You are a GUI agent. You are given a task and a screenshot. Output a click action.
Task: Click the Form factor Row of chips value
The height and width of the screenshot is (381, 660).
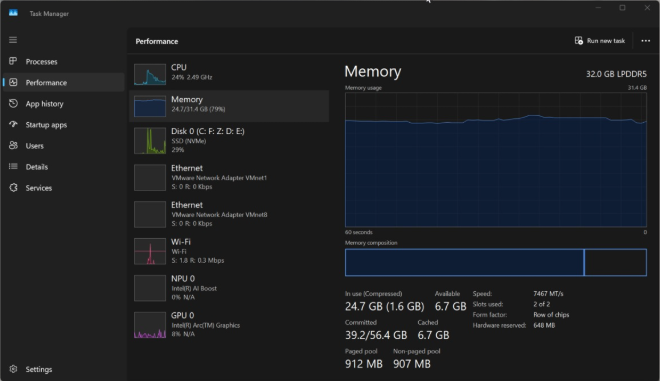551,314
